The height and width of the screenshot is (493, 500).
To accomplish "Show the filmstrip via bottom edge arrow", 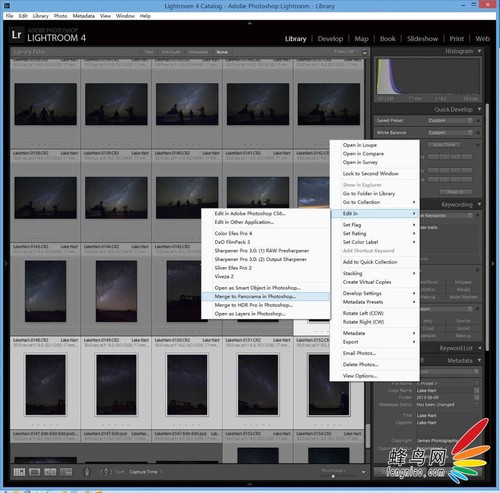I will 250,483.
